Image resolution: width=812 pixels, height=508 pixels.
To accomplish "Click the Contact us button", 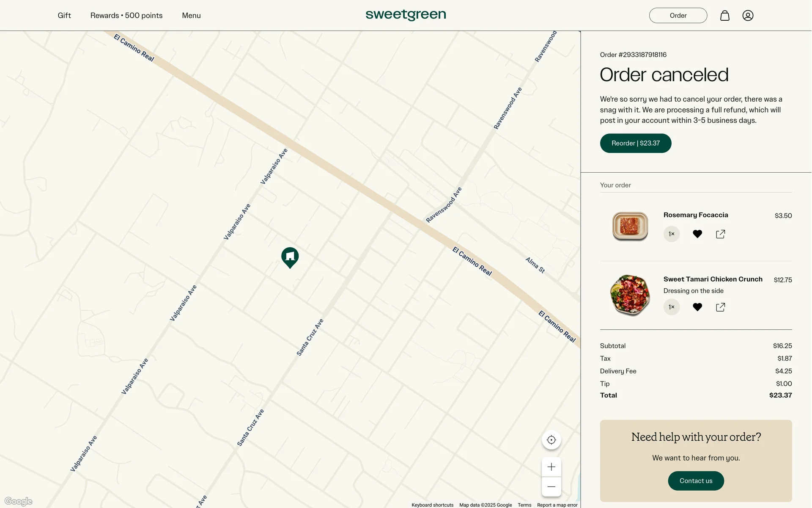I will [695, 481].
